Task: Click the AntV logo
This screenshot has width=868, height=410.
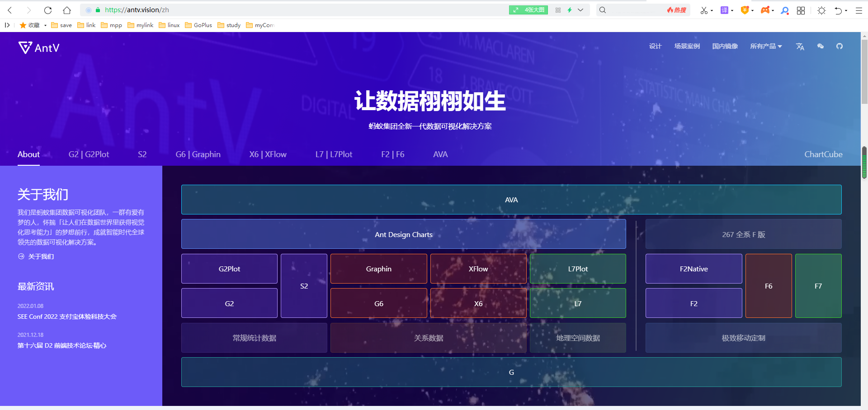Action: pyautogui.click(x=39, y=47)
